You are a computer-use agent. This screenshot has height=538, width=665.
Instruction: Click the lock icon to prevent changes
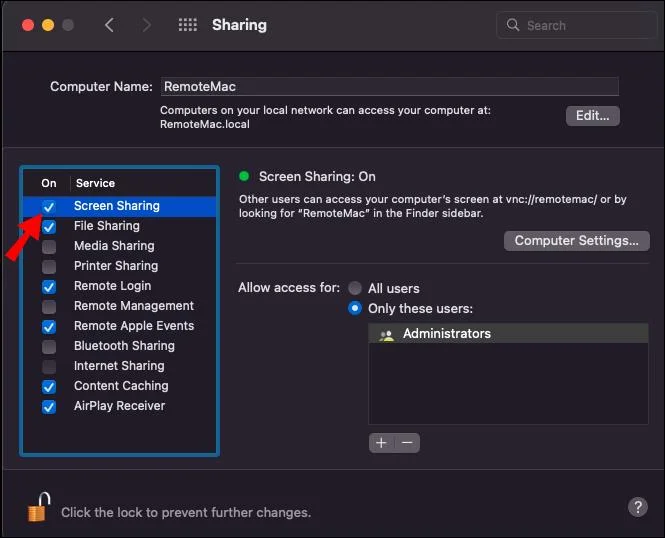[x=37, y=509]
